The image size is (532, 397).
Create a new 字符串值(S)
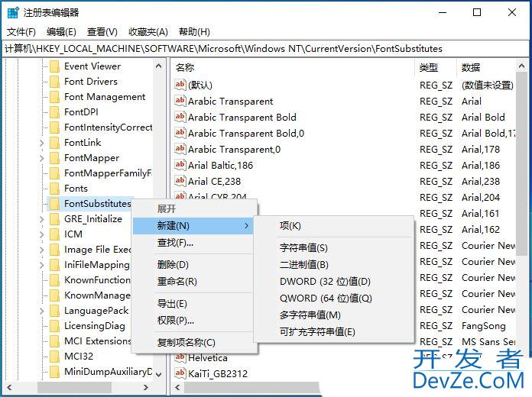pyautogui.click(x=334, y=248)
